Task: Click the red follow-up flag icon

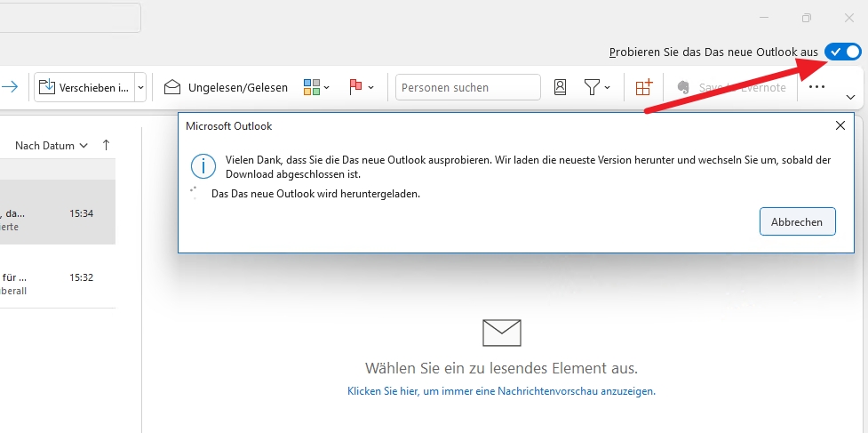Action: point(356,87)
